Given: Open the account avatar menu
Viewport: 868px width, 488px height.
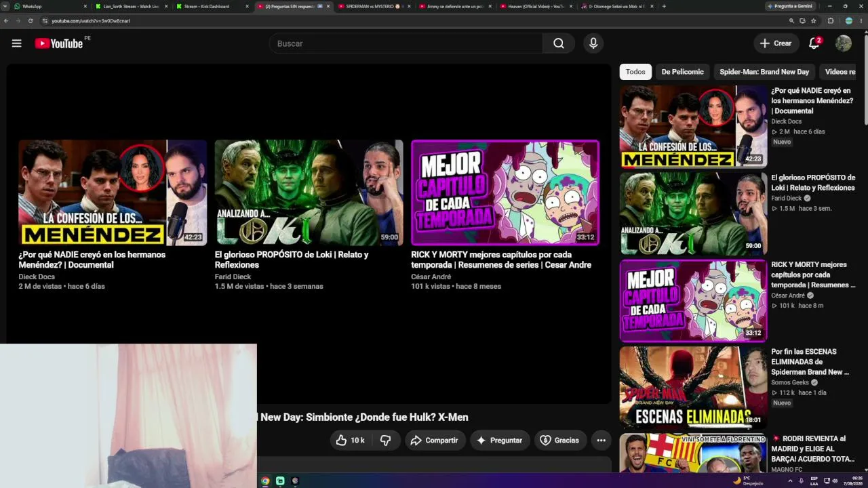Looking at the screenshot, I should pos(843,43).
